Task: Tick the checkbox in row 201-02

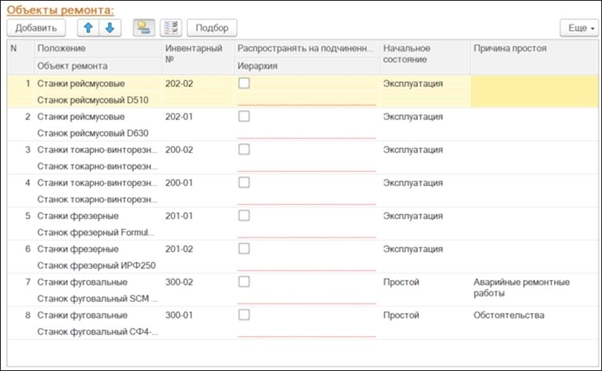Action: 244,248
